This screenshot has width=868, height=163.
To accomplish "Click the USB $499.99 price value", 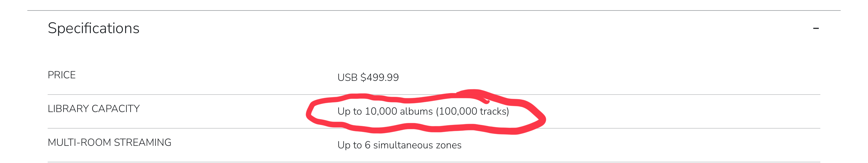I will click(x=368, y=77).
